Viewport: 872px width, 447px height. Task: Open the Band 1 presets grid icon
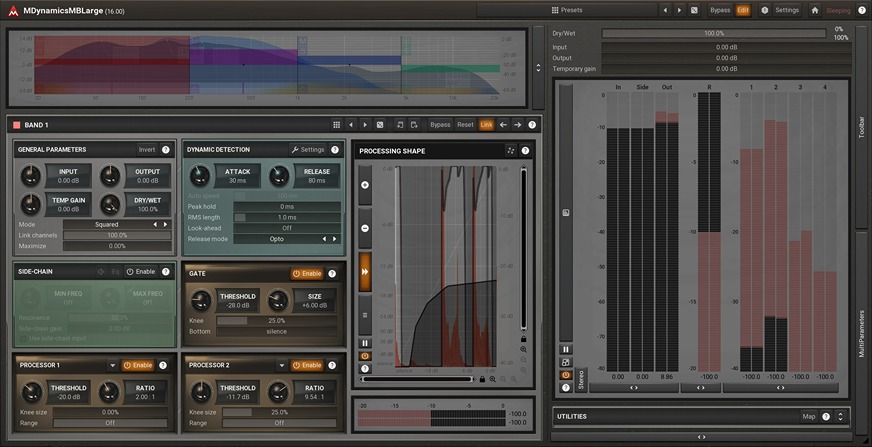coord(337,125)
